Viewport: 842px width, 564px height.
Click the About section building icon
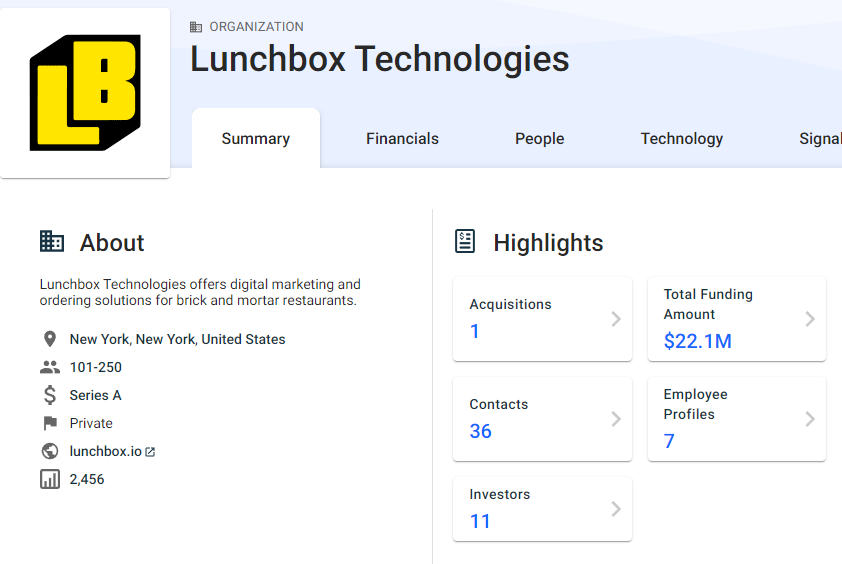tap(52, 242)
